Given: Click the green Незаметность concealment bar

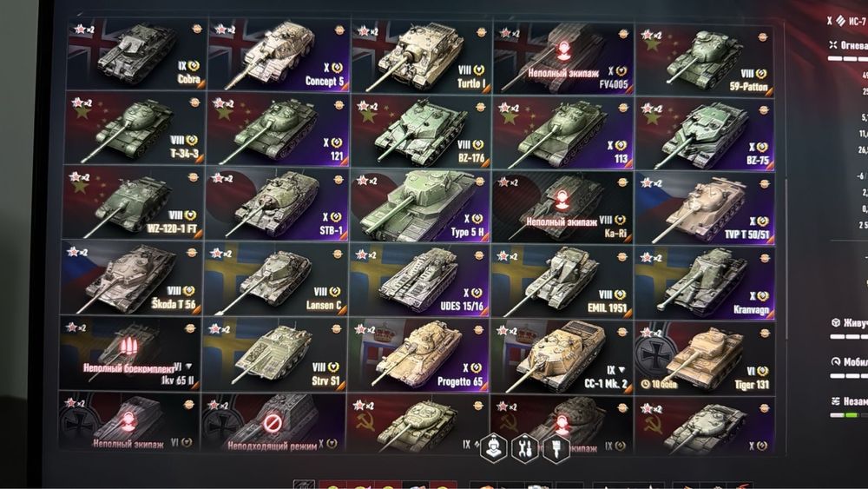Looking at the screenshot, I should [x=852, y=414].
